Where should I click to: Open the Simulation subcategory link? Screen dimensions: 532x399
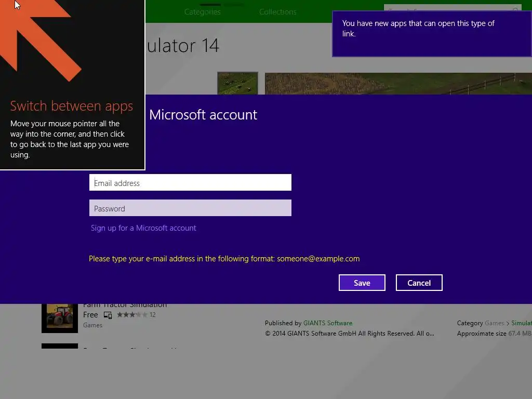[522, 323]
